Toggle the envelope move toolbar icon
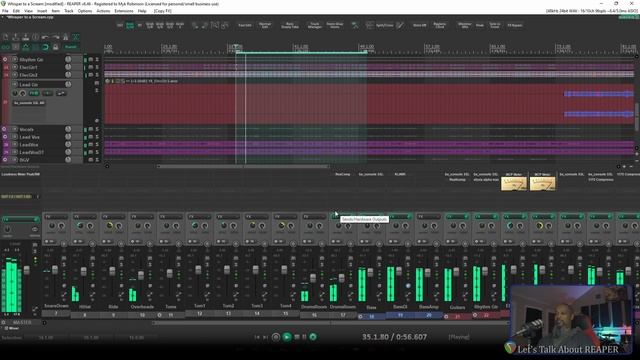Viewport: 640px width, 360px height. pos(26,47)
